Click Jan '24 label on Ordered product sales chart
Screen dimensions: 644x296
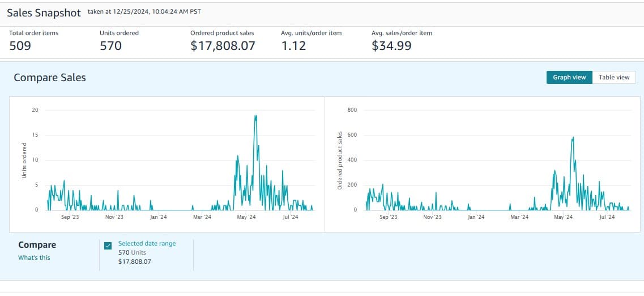coord(476,217)
